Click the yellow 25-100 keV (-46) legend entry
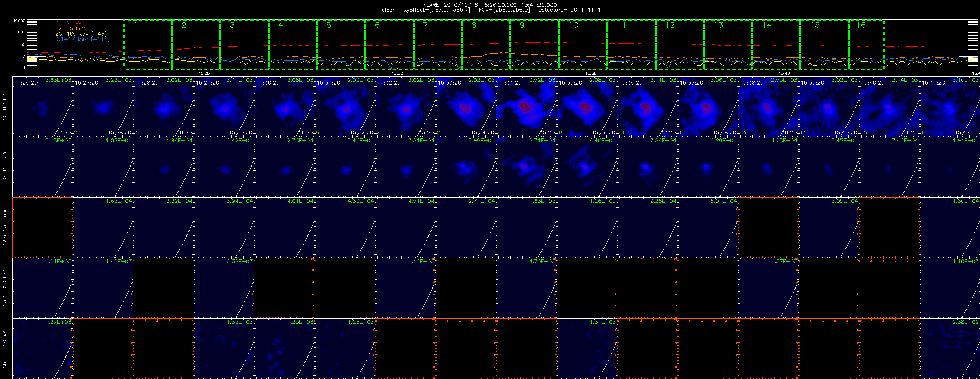Image resolution: width=980 pixels, height=379 pixels. (81, 34)
